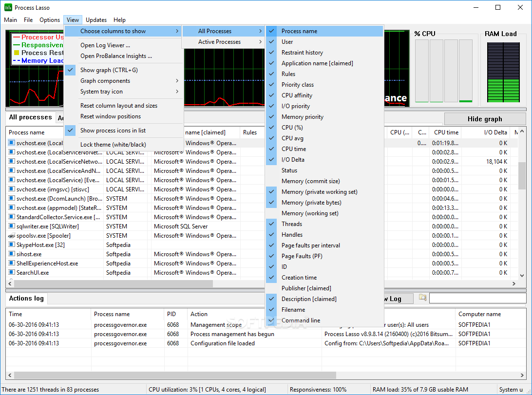The width and height of the screenshot is (532, 395).
Task: Open the Updates menu
Action: pyautogui.click(x=96, y=19)
